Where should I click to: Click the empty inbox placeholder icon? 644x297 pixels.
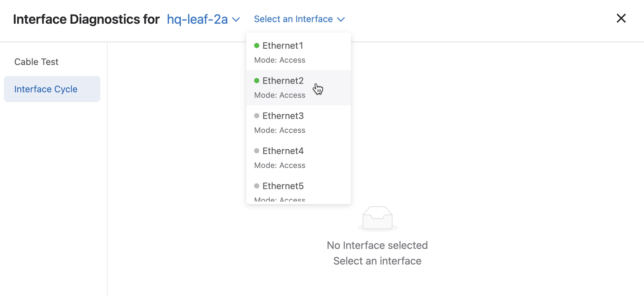(377, 218)
